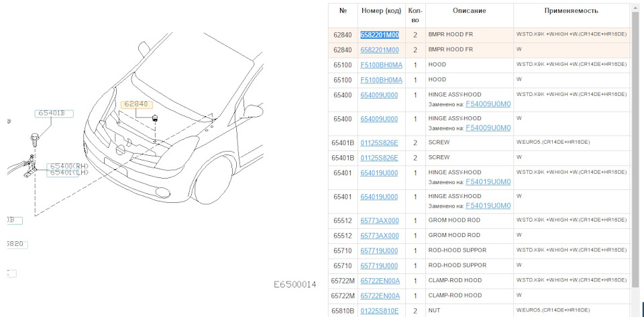Image resolution: width=644 pixels, height=317 pixels.
Task: Click the Номер (код) column header
Action: (381, 11)
